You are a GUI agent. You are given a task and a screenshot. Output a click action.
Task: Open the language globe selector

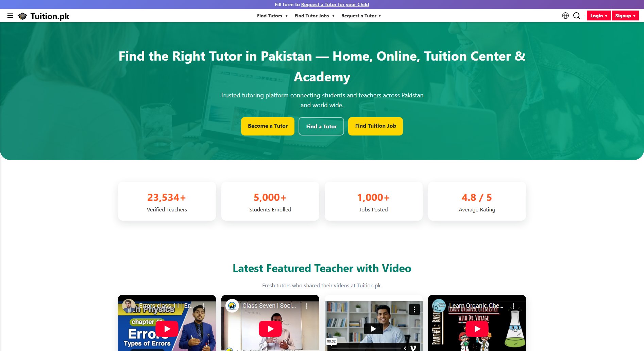pyautogui.click(x=565, y=16)
